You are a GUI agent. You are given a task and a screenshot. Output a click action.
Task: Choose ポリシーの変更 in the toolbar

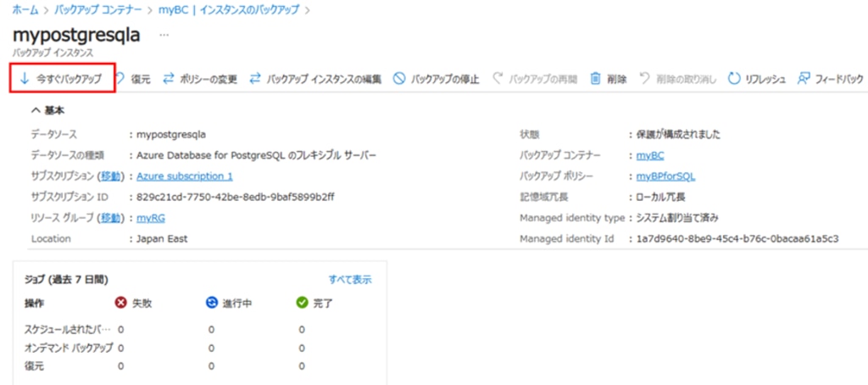209,79
